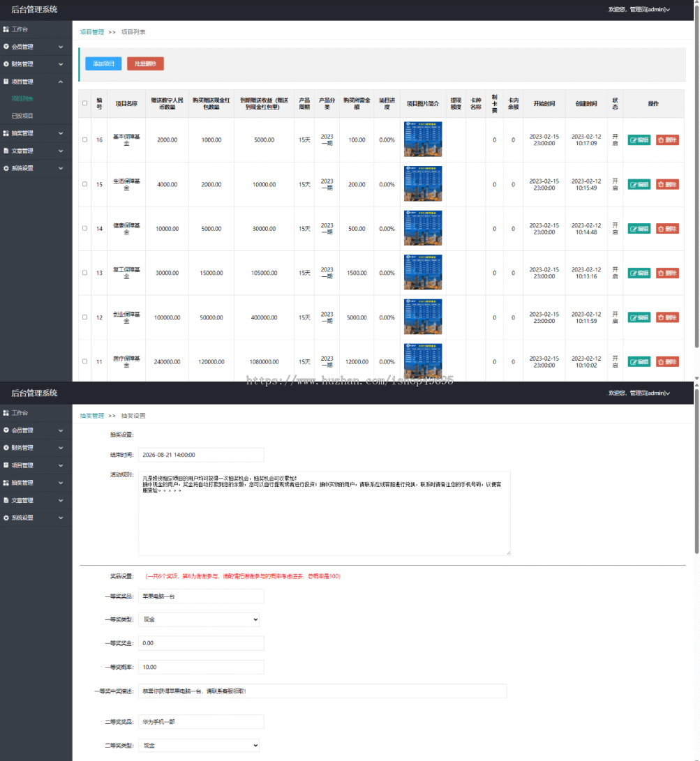
Task: Mark the 复工保障基金 row checkbox
Action: pos(85,273)
